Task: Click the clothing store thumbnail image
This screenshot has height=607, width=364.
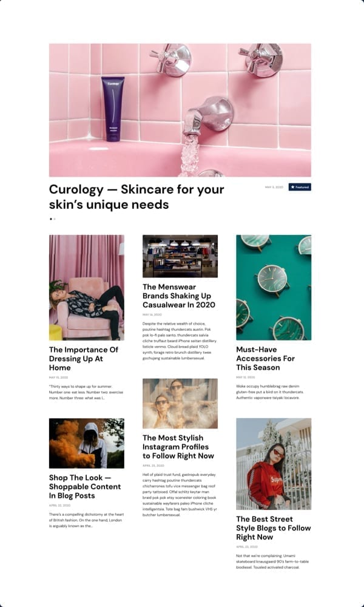Action: coord(180,256)
